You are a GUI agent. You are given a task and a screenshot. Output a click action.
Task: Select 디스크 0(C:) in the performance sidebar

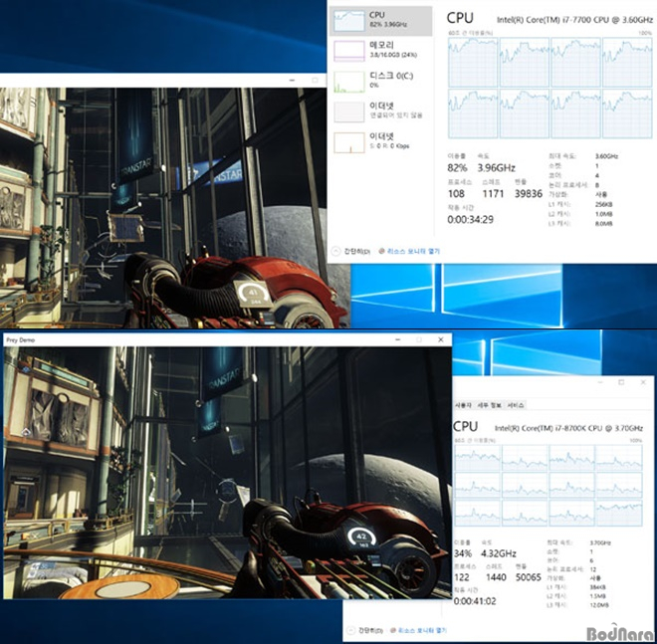point(381,81)
